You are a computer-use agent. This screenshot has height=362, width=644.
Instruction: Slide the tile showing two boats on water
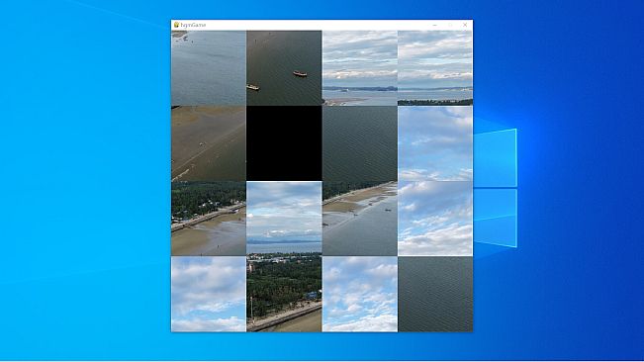point(284,68)
